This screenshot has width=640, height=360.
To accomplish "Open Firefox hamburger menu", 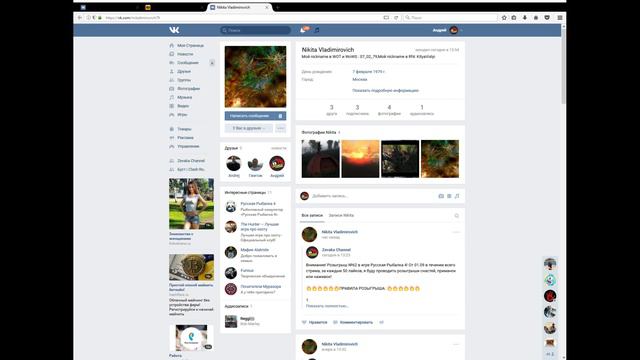I will pos(560,18).
